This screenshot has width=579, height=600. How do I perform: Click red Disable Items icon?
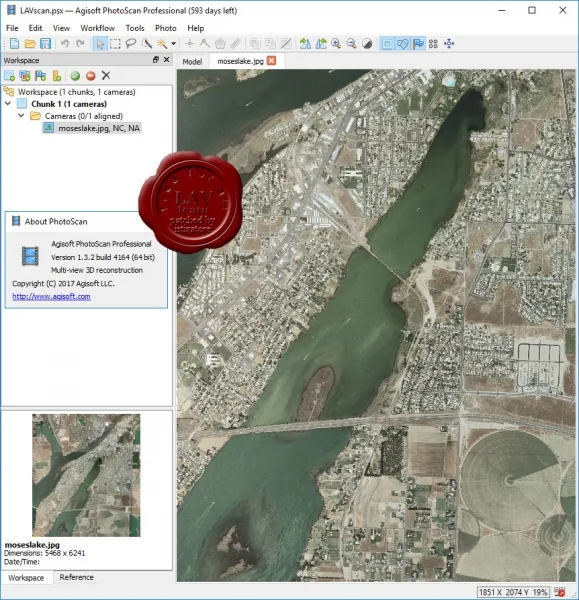(x=90, y=75)
